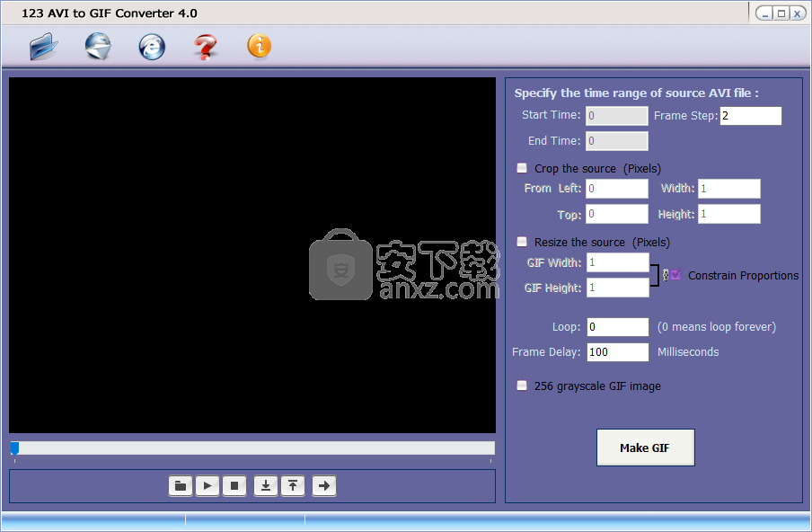
Task: Stop the video playback
Action: (234, 486)
